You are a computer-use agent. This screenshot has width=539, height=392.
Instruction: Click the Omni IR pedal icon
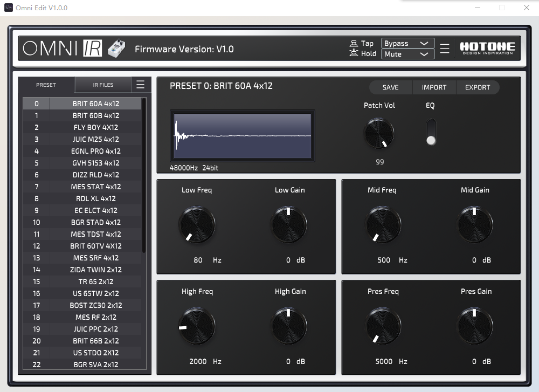pyautogui.click(x=116, y=49)
